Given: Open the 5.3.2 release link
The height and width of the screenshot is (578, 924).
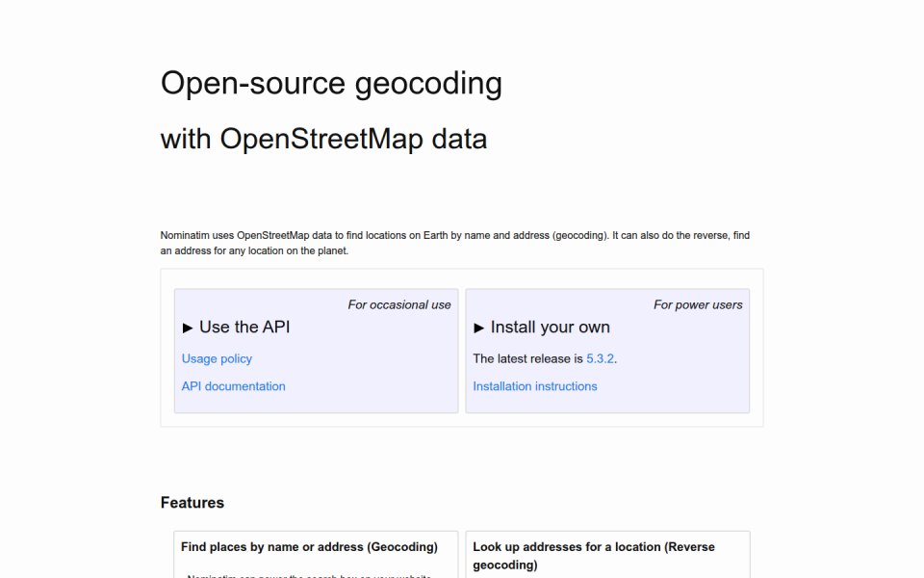Looking at the screenshot, I should coord(600,358).
